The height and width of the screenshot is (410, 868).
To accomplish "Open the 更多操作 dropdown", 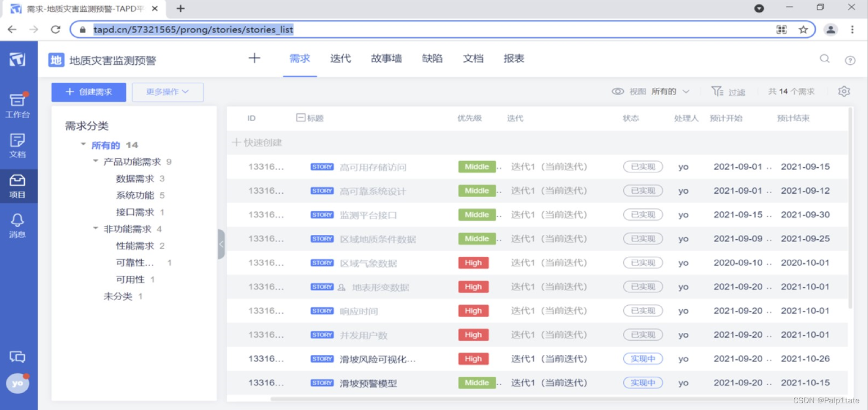I will tap(168, 92).
